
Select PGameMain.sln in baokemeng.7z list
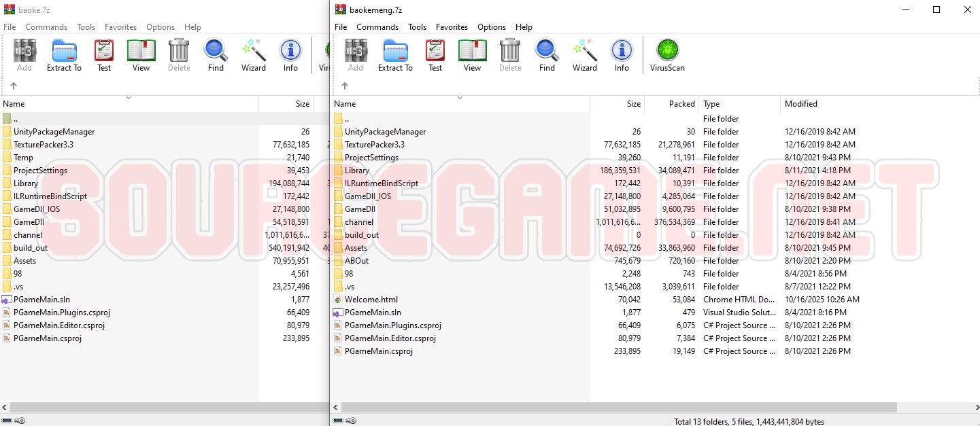372,313
